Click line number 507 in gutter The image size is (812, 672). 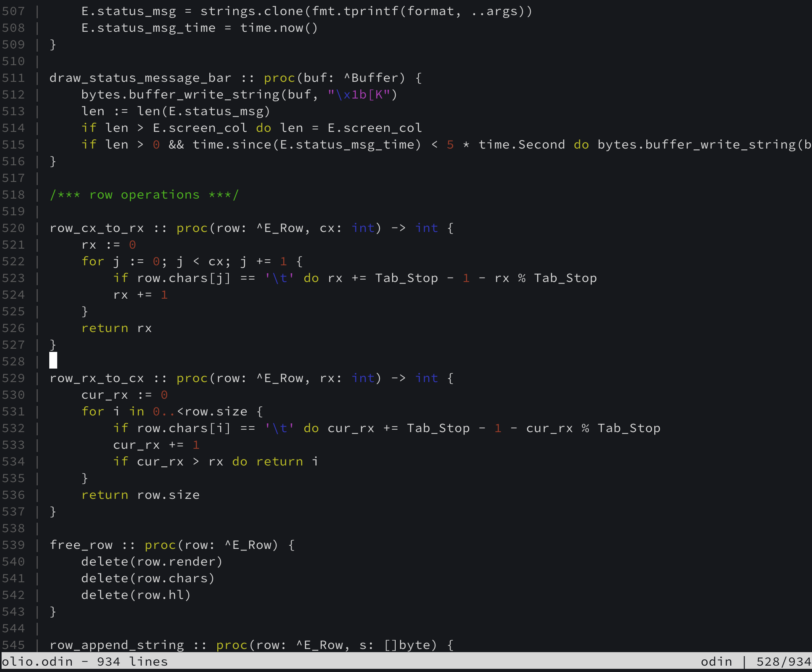14,11
